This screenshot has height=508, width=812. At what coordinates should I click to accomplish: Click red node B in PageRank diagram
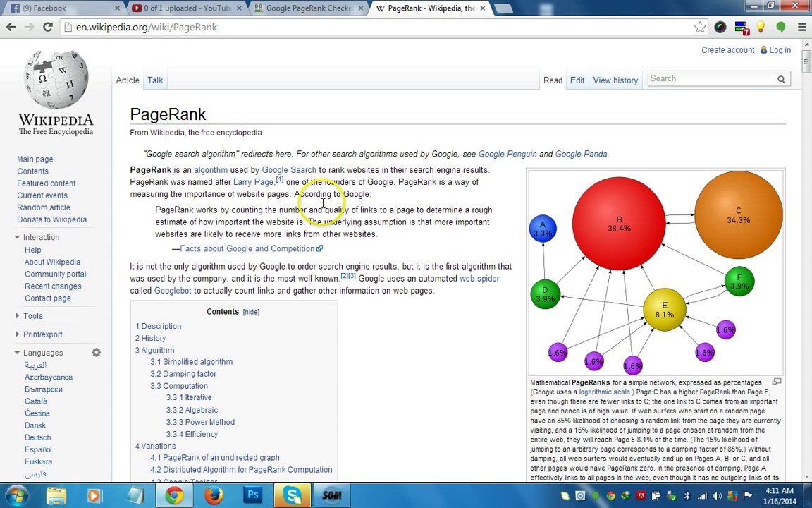(x=619, y=224)
